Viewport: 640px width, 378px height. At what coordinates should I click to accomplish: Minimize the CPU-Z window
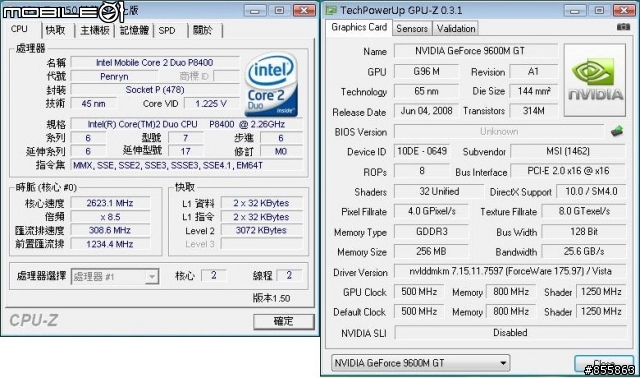255,10
